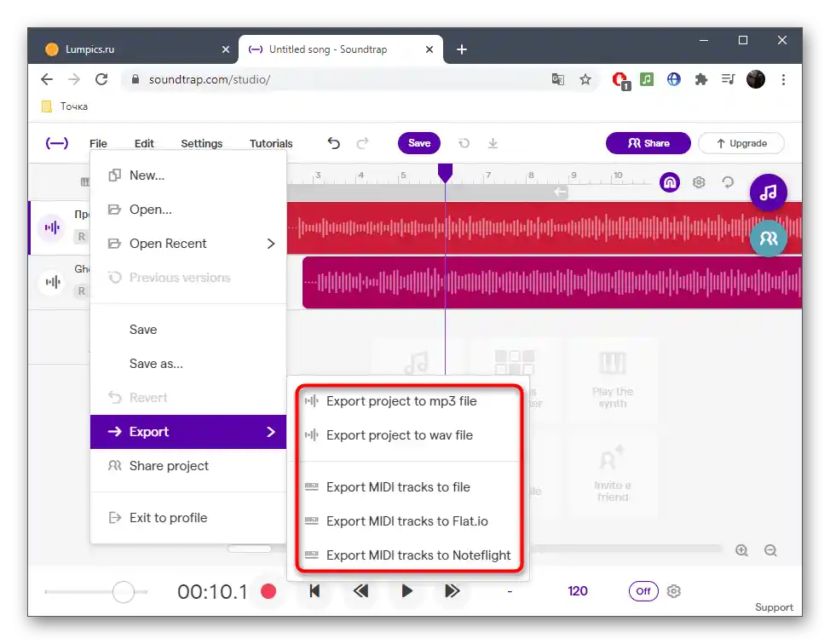Viewport: 830px width, 644px height.
Task: Open the Support link
Action: [x=774, y=607]
